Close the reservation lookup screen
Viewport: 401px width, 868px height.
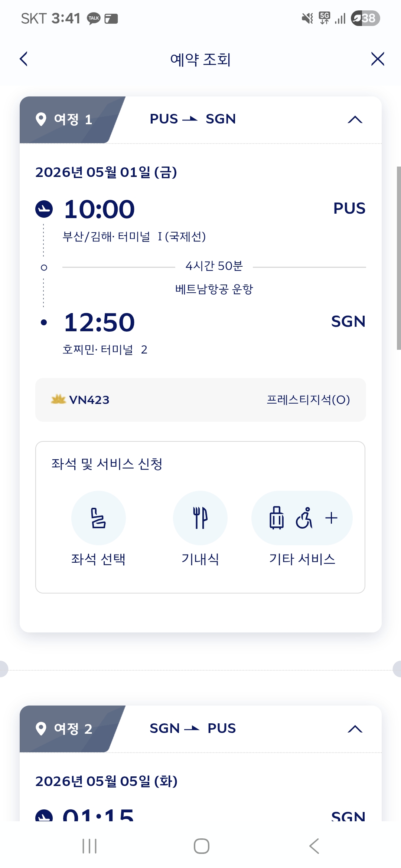tap(377, 59)
